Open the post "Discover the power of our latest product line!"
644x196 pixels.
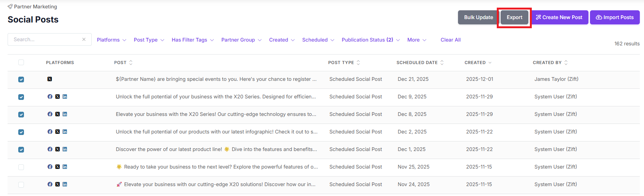tap(216, 149)
